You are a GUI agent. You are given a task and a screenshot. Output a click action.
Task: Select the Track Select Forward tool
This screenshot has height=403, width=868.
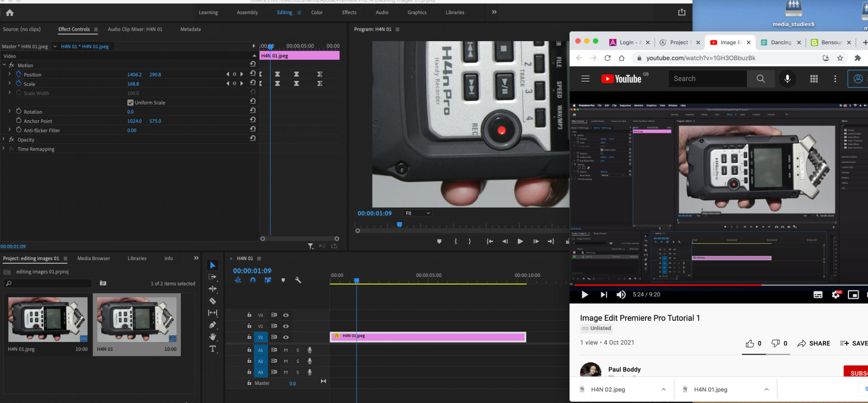coord(213,277)
